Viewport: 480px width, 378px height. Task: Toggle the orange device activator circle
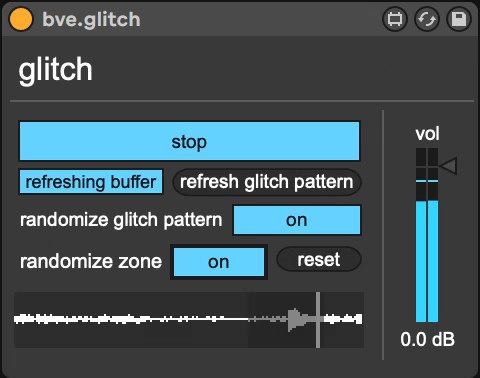tap(21, 19)
